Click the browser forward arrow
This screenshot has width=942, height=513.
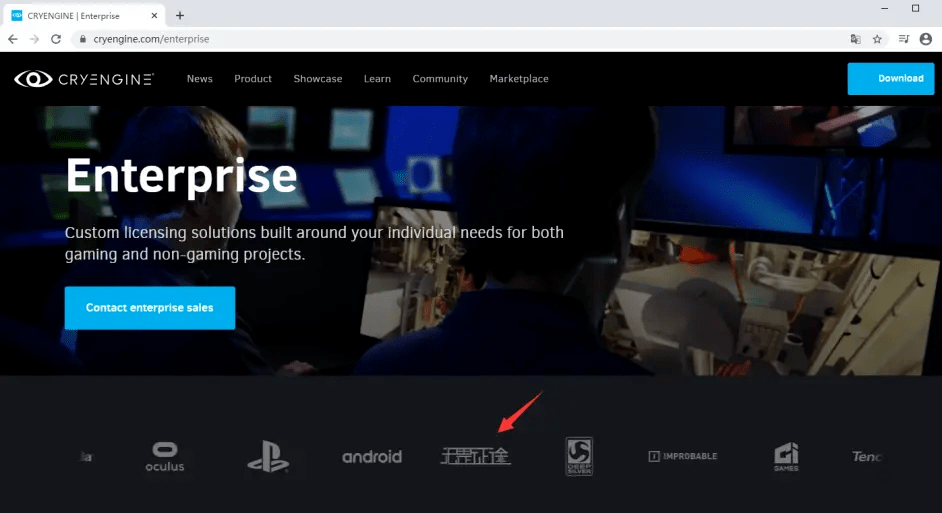click(34, 39)
